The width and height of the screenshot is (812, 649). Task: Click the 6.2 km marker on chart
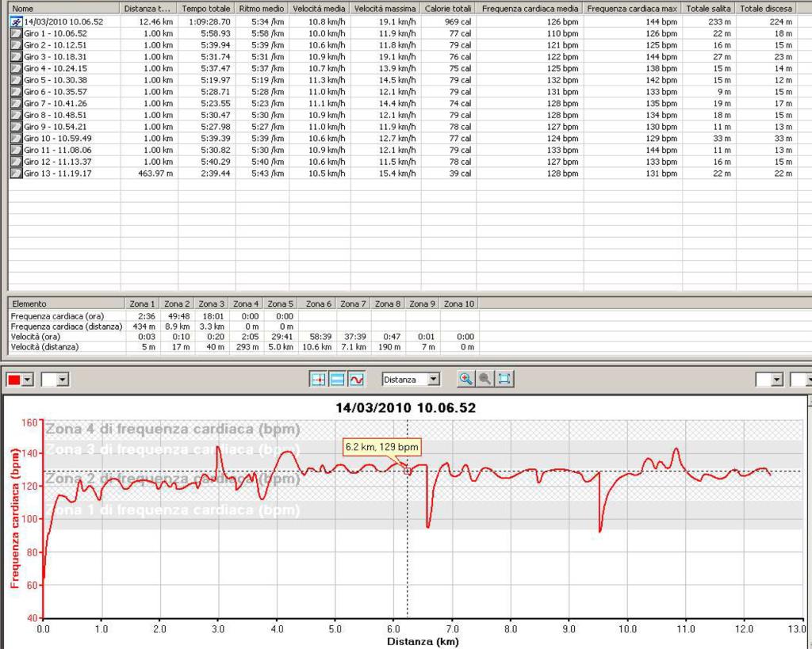pos(408,471)
